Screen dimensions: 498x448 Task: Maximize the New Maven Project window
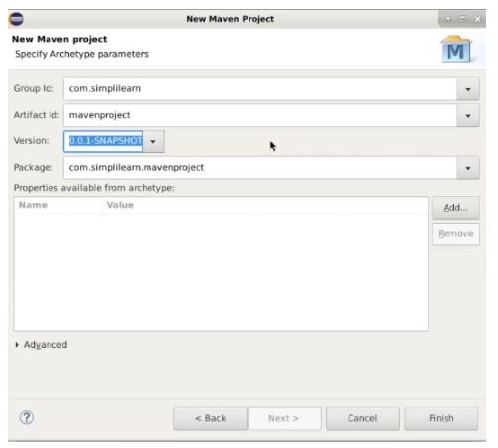point(462,19)
